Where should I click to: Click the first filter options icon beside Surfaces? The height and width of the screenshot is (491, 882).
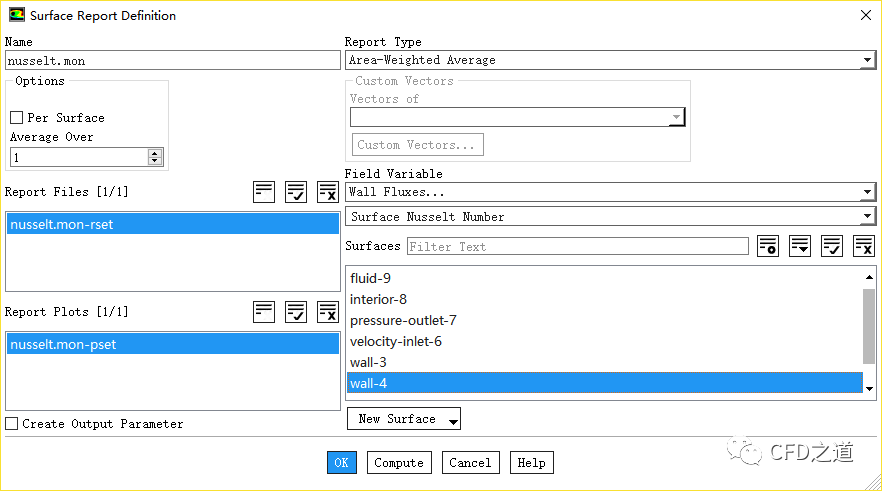click(768, 246)
